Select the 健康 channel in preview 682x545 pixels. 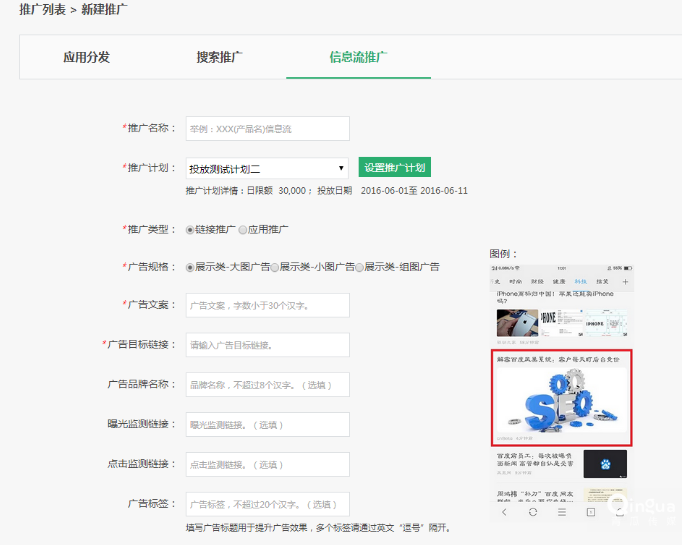click(559, 282)
